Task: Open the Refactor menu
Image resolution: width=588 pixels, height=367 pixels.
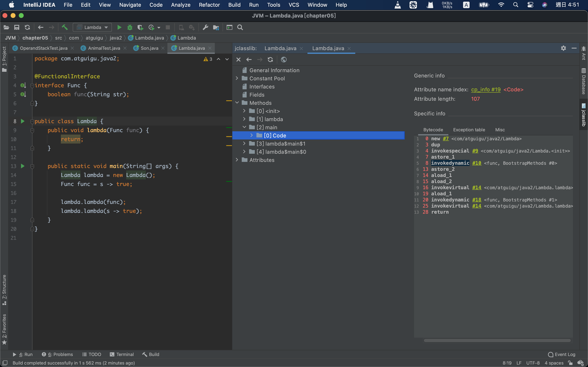Action: tap(209, 5)
